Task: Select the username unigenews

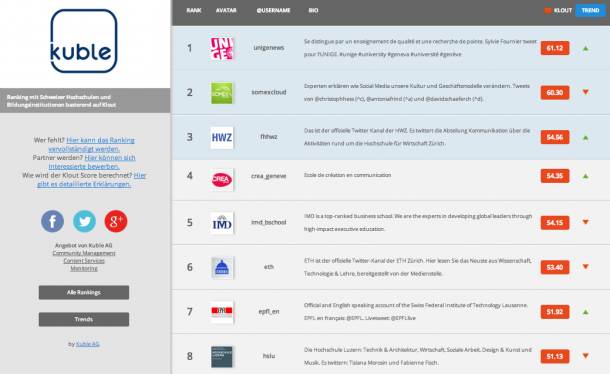Action: (269, 48)
